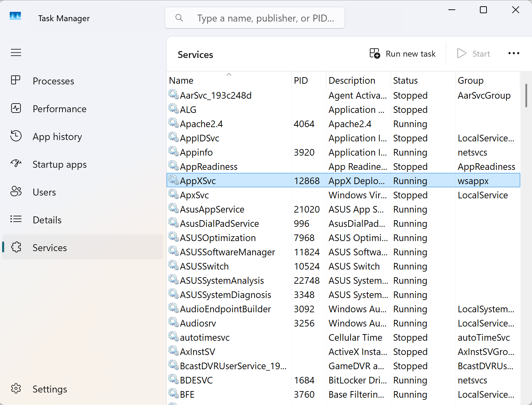Click the Start play arrow icon
The image size is (532, 405).
[462, 53]
